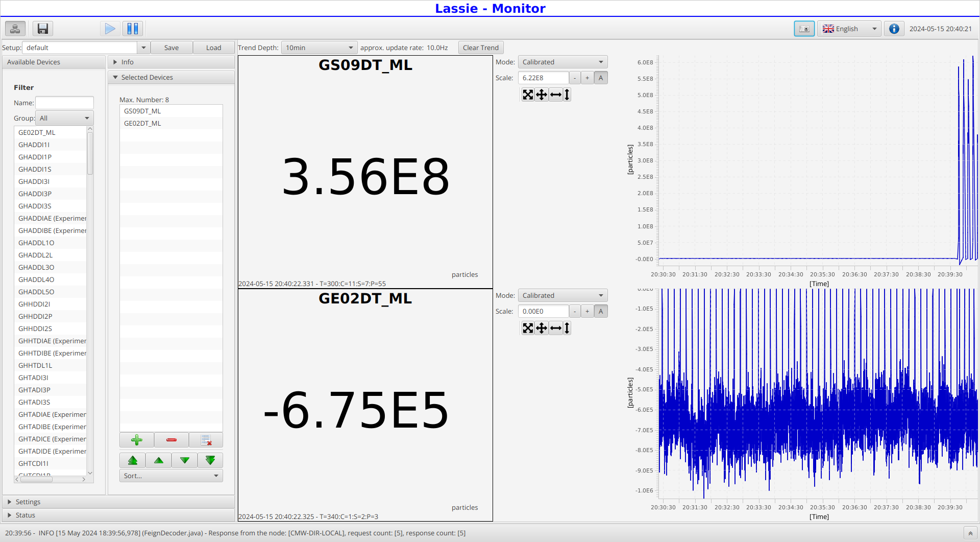
Task: Click vertical zoom icon for GE02DT_ML chart
Action: click(x=567, y=328)
